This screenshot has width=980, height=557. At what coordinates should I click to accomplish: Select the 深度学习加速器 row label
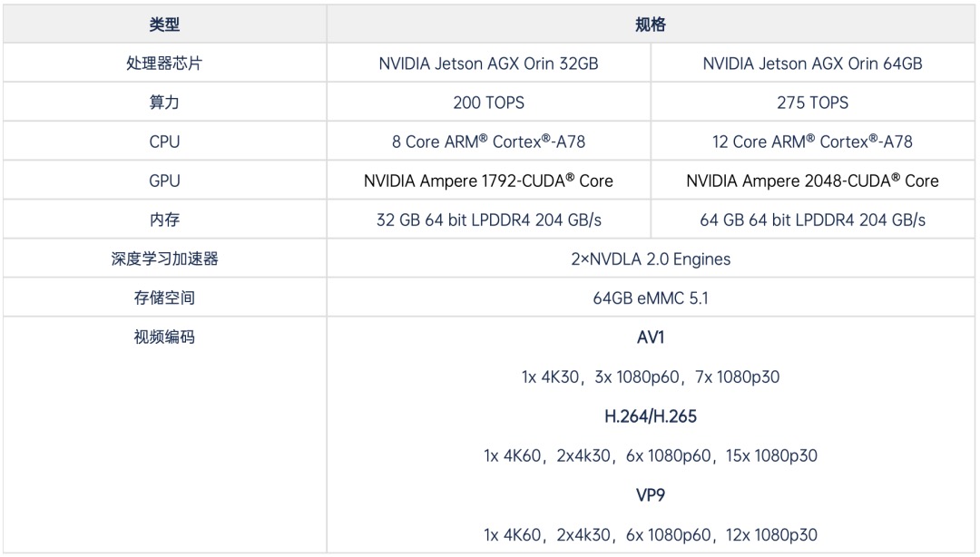tap(164, 259)
